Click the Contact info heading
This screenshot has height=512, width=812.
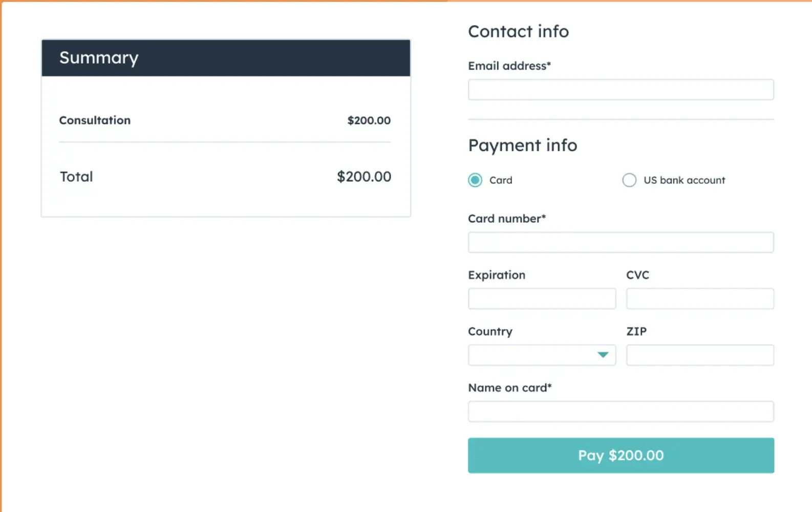point(518,32)
